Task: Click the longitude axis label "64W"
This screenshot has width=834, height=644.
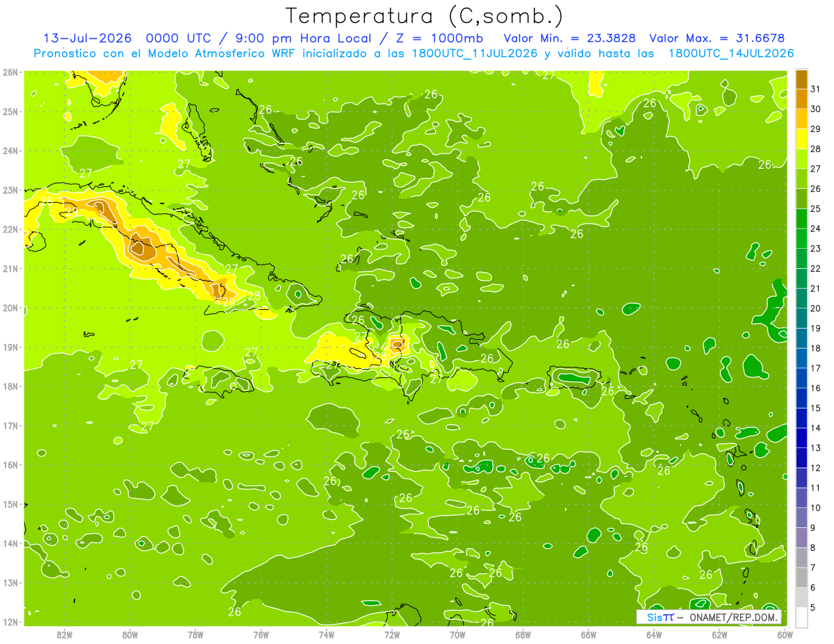Action: pyautogui.click(x=654, y=634)
